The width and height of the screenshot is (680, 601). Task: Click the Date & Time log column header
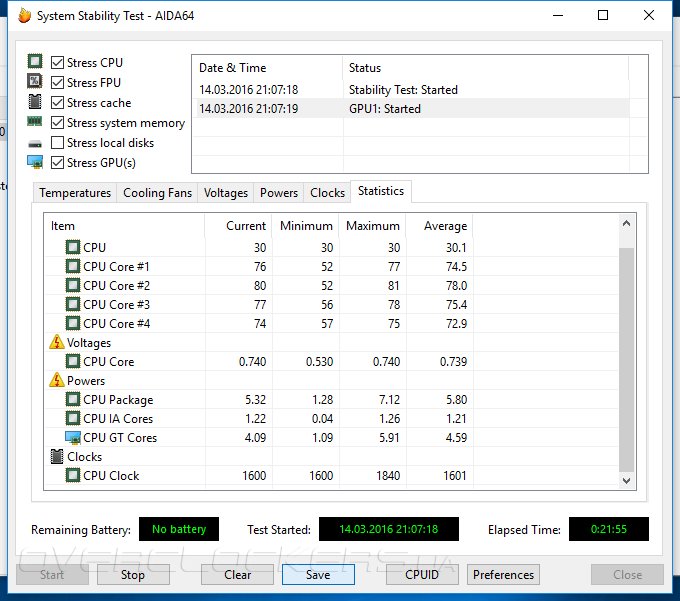[x=267, y=68]
